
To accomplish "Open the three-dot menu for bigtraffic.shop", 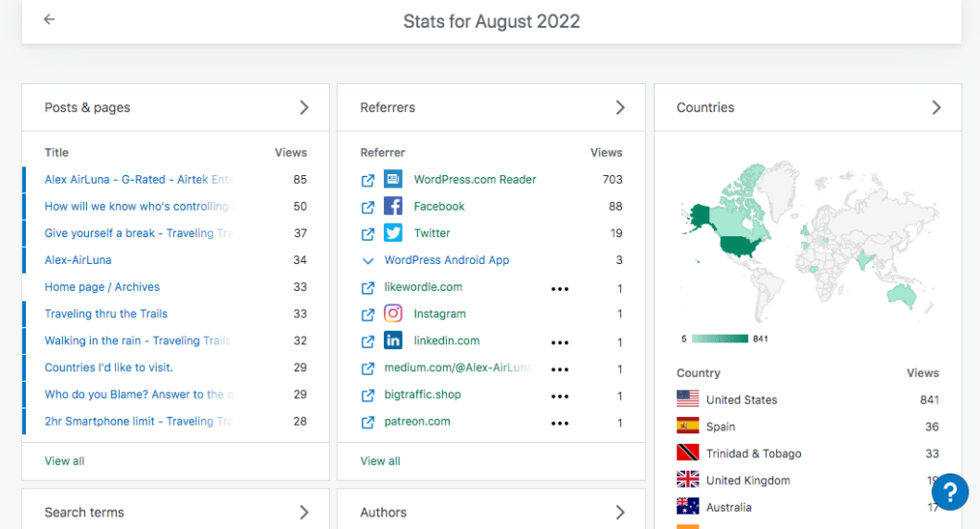I will coord(560,395).
